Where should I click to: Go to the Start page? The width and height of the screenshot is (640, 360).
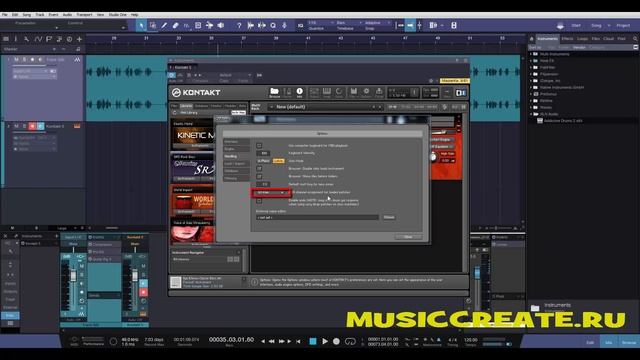point(576,25)
